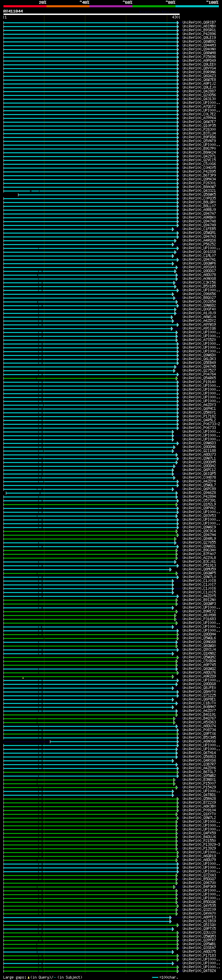
Task: Click the green ~80% identity legend bar
Action: (154, 6)
